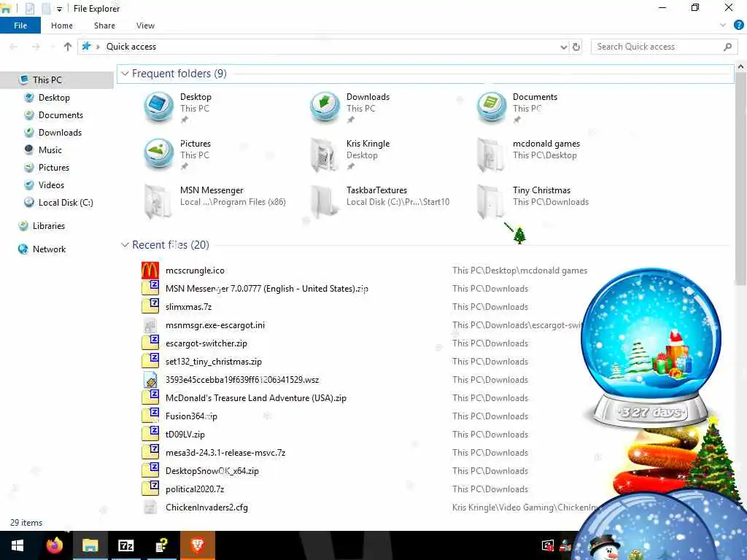Open the Documents frequent folder icon
Image resolution: width=747 pixels, height=560 pixels.
coord(491,107)
